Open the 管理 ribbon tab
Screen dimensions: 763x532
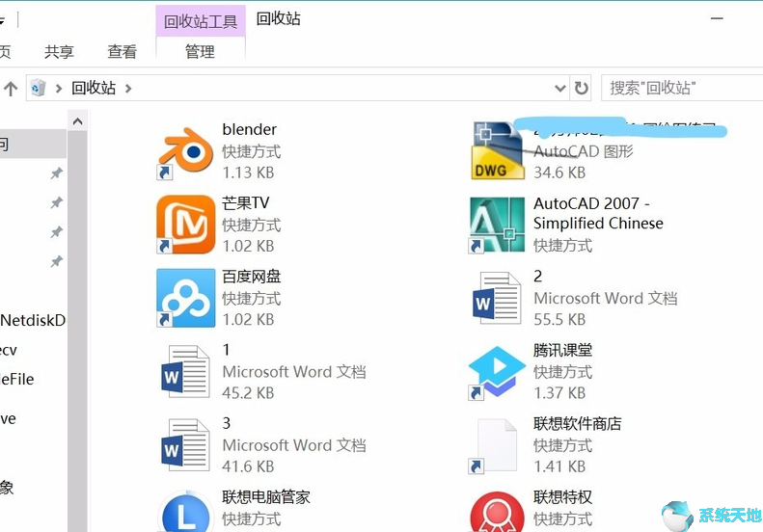coord(200,51)
